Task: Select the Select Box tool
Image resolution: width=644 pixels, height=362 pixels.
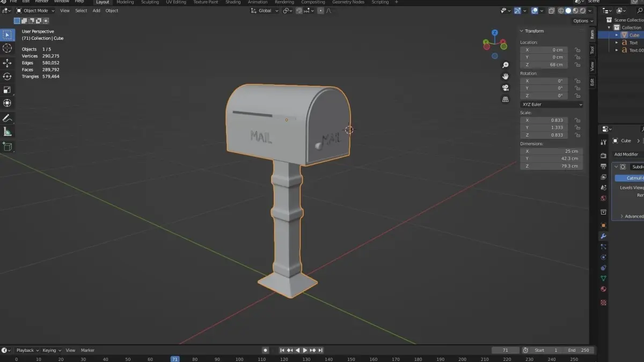Action: [x=7, y=35]
